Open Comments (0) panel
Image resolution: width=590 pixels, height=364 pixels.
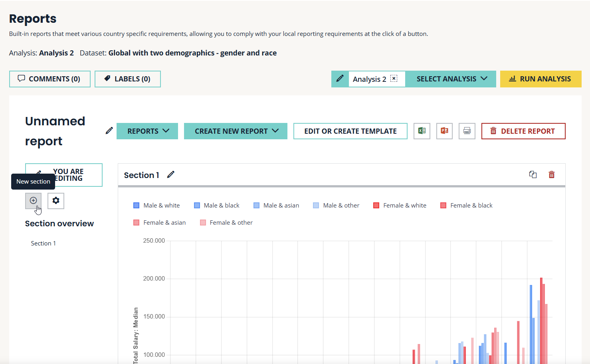coord(50,79)
